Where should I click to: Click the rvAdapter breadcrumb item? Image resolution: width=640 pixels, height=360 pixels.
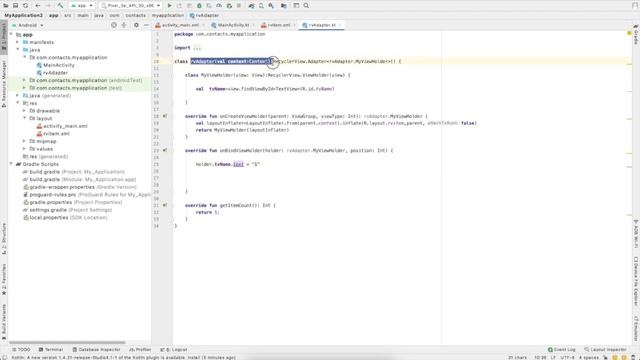204,16
